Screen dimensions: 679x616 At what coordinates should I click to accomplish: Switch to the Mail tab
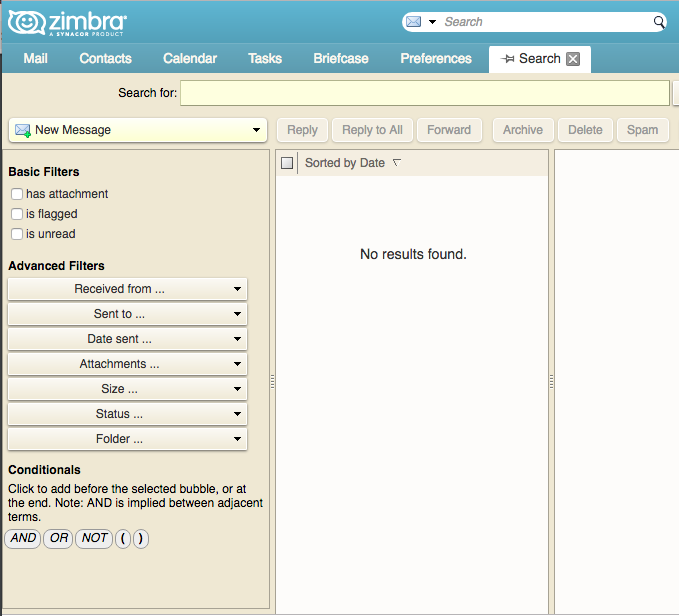pyautogui.click(x=36, y=58)
